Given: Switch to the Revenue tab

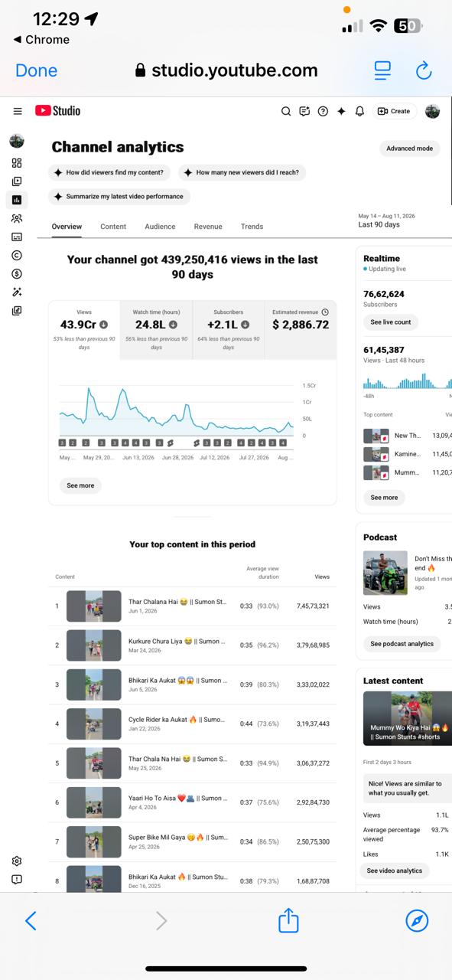Looking at the screenshot, I should click(208, 227).
